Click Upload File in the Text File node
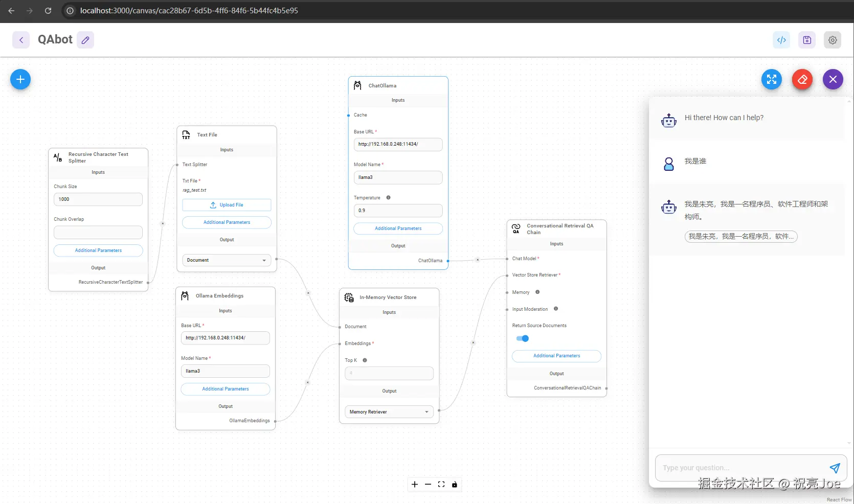Viewport: 854px width, 504px height. (227, 205)
